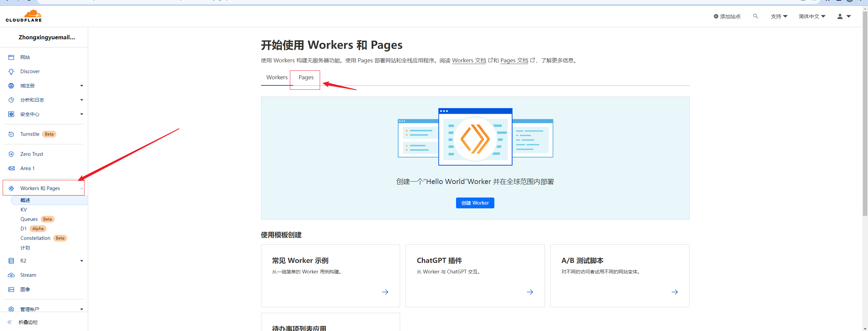Expand the 安全中心 menu arrow
This screenshot has height=331, width=868.
coord(82,114)
